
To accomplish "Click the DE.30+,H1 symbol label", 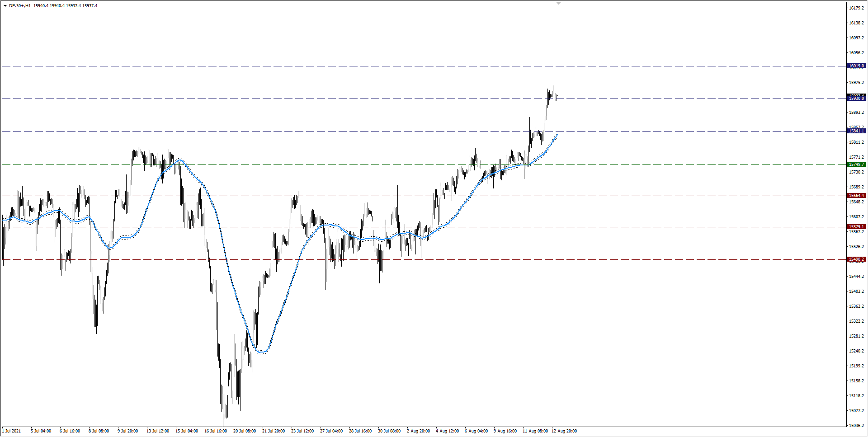I will pyautogui.click(x=20, y=6).
